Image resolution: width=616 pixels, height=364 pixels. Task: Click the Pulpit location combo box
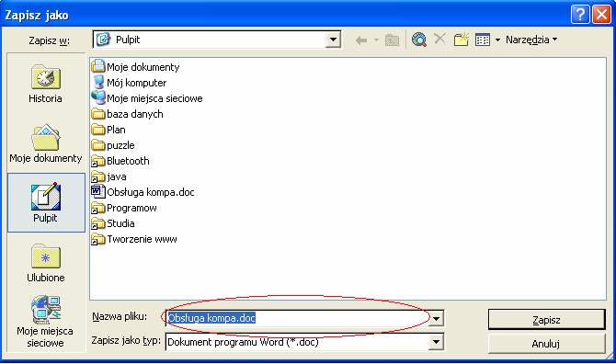217,40
